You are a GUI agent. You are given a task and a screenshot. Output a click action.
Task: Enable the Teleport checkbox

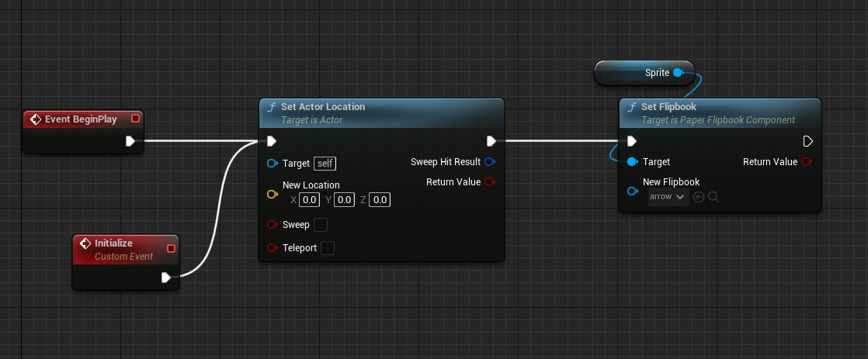click(328, 248)
